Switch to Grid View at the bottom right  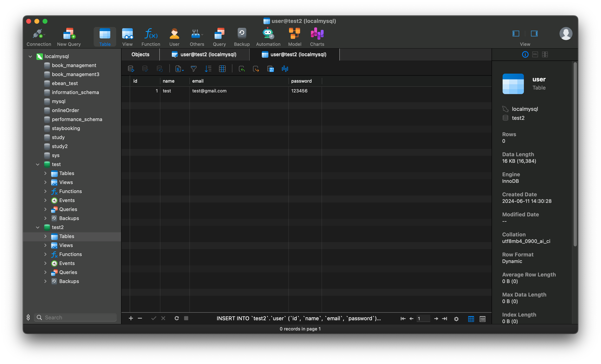tap(471, 319)
